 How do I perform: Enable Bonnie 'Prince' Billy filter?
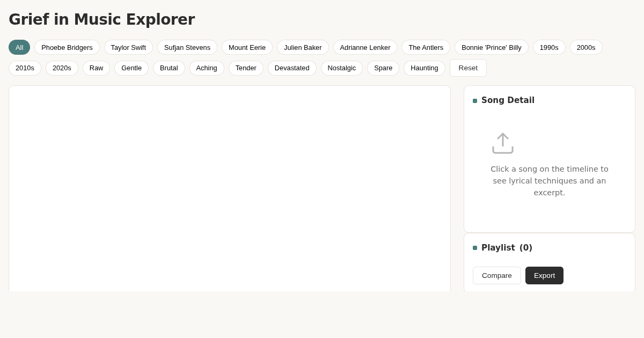tap(492, 47)
